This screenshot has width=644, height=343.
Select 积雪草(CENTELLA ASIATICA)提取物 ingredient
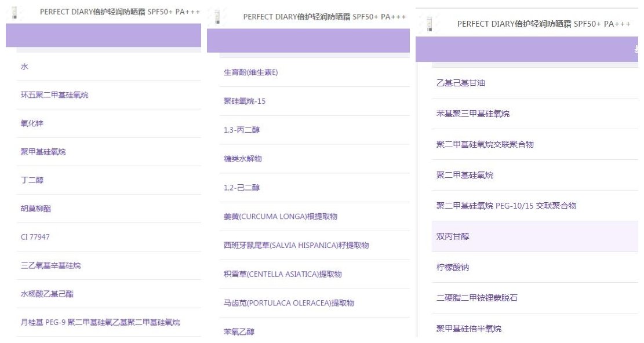[283, 274]
